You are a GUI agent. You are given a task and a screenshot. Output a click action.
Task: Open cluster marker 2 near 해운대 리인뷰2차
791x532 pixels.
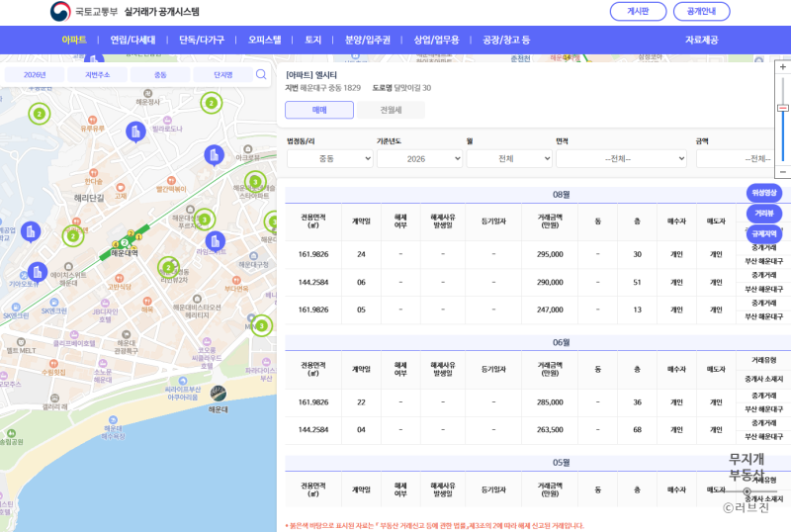(168, 267)
